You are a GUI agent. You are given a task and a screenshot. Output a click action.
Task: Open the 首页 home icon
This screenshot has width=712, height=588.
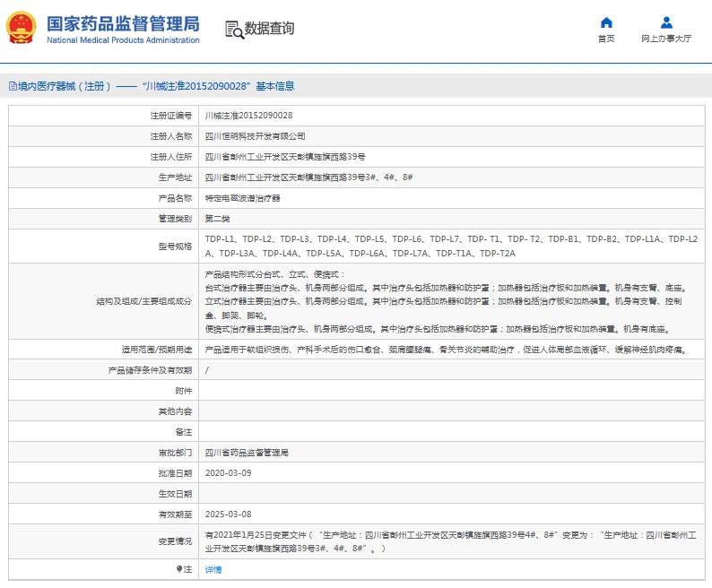pos(606,22)
